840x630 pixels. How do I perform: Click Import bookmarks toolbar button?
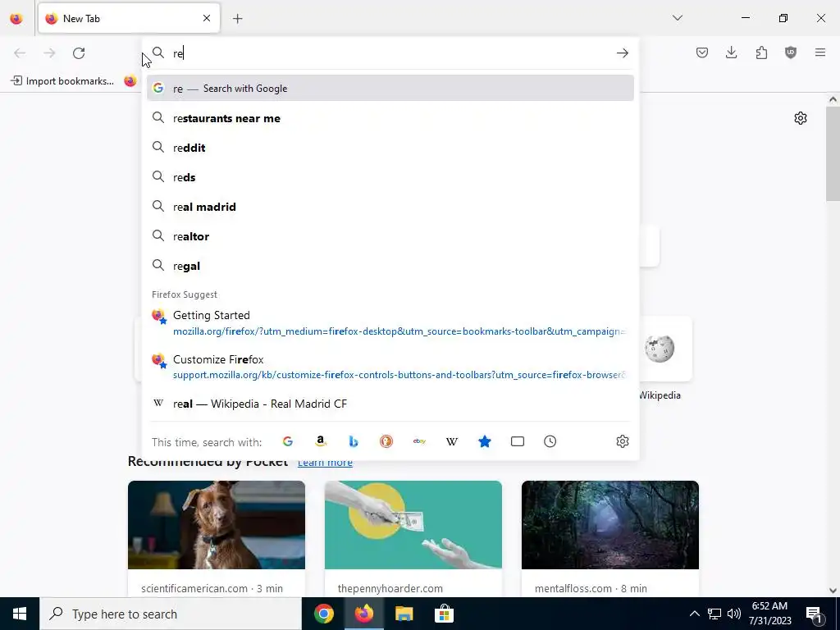coord(62,81)
